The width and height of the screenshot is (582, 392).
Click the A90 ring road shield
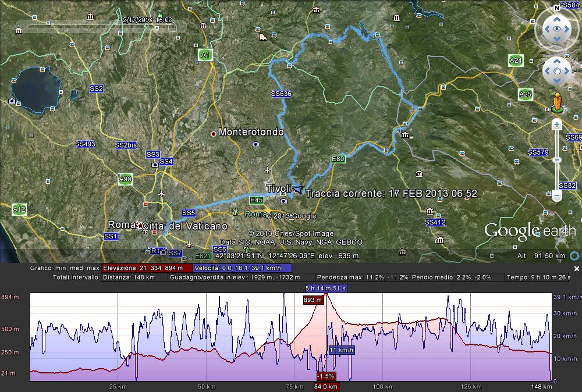pyautogui.click(x=125, y=179)
